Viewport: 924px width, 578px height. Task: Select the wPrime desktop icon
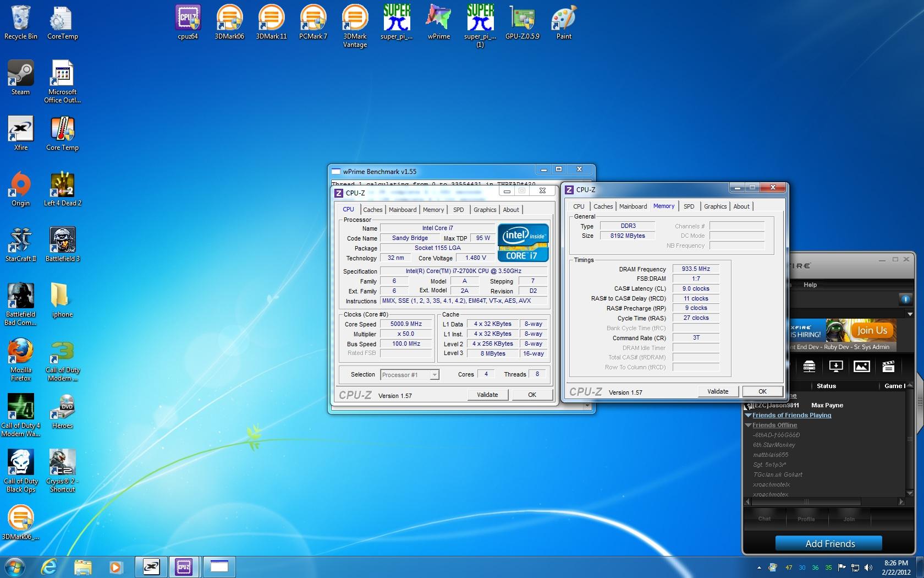coord(438,22)
